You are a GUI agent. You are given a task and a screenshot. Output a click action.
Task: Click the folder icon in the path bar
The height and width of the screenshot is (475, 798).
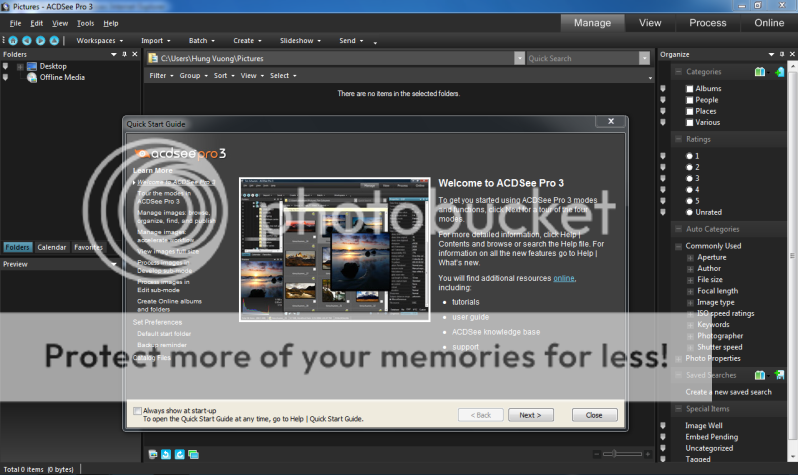click(x=153, y=59)
